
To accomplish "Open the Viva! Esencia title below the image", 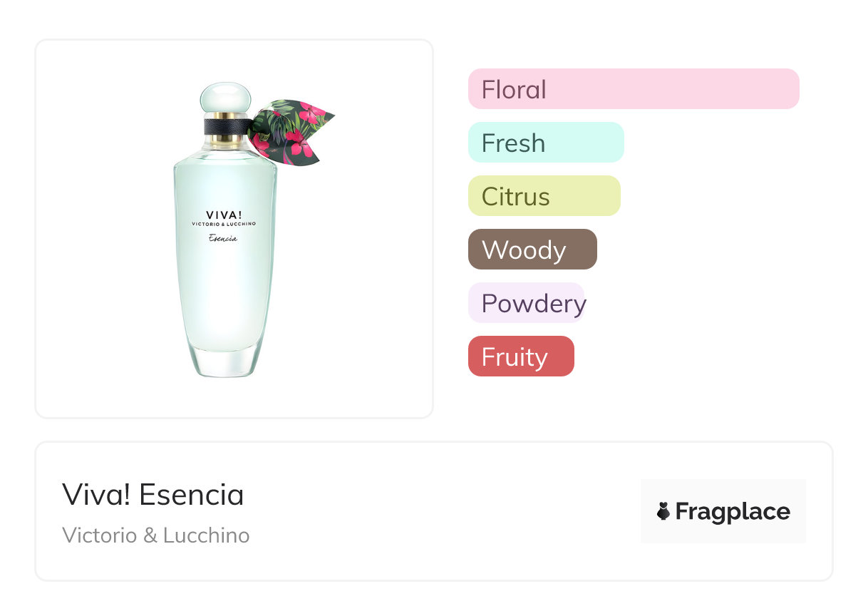I will pos(153,494).
